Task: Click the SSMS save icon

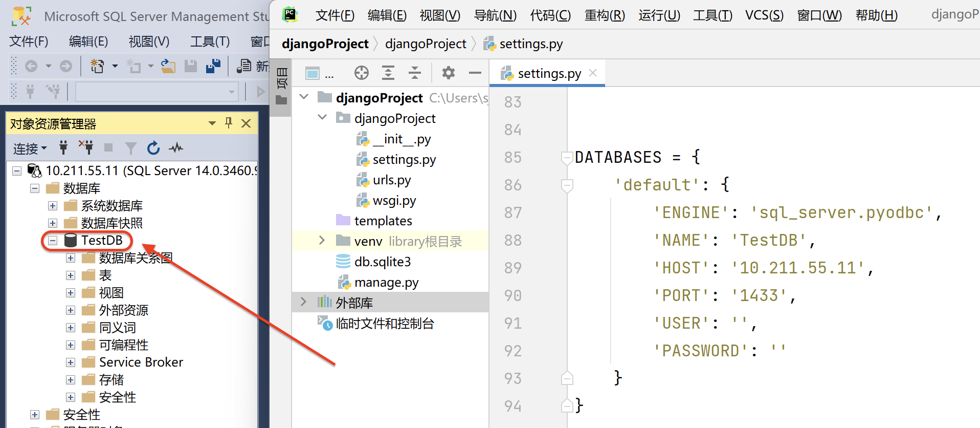Action: click(191, 66)
